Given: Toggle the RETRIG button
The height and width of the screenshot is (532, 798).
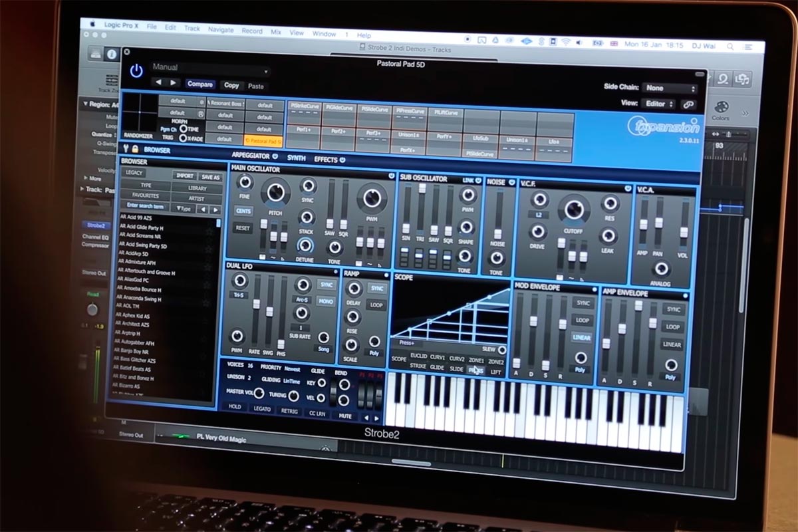Looking at the screenshot, I should [289, 411].
